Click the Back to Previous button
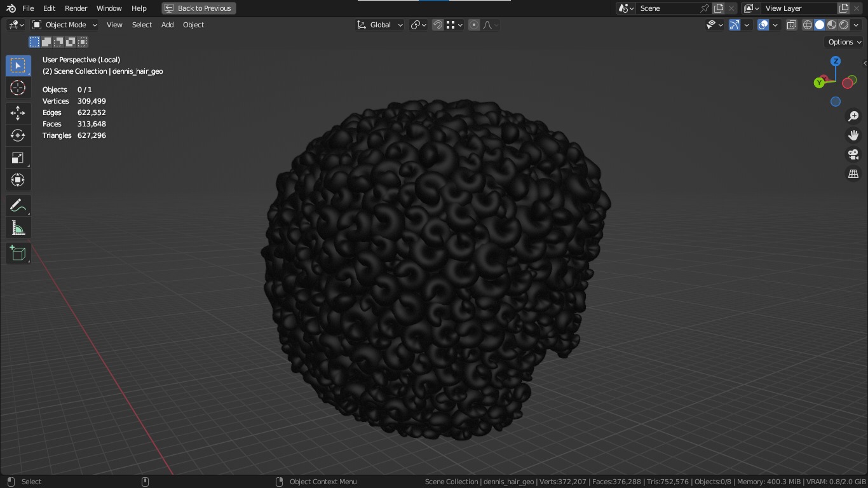868x488 pixels. click(199, 8)
